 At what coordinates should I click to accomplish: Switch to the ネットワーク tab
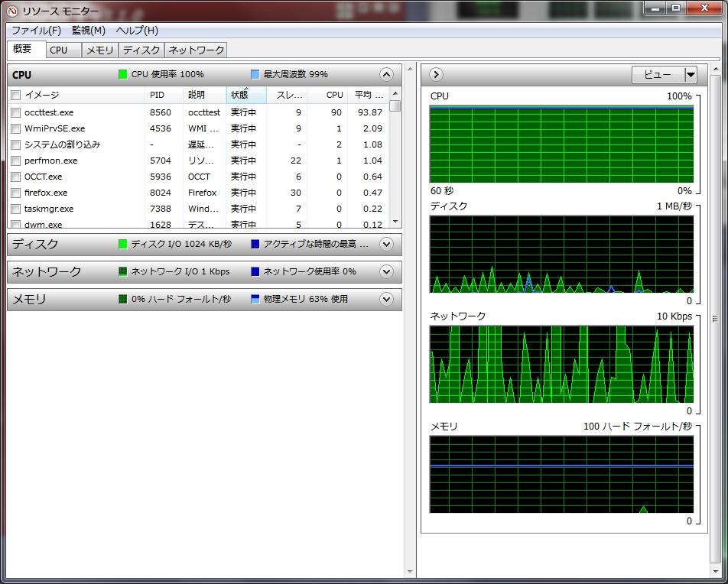coord(196,50)
